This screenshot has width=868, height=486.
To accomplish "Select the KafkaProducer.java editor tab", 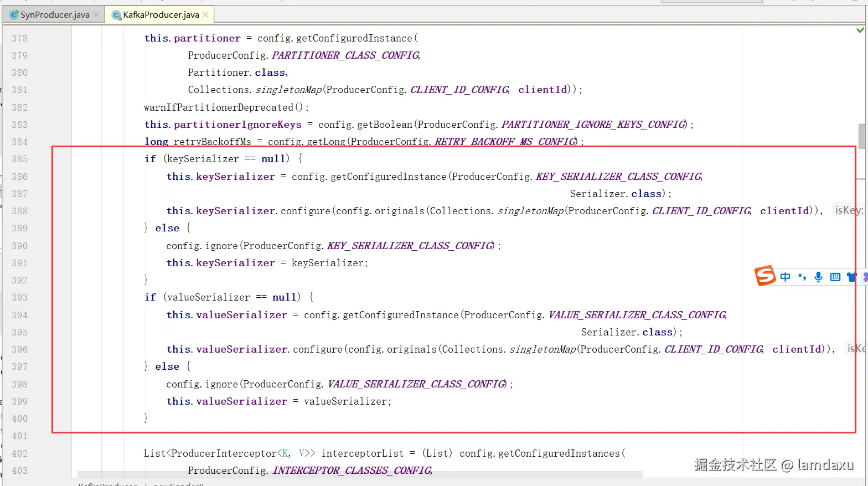I will pos(161,15).
